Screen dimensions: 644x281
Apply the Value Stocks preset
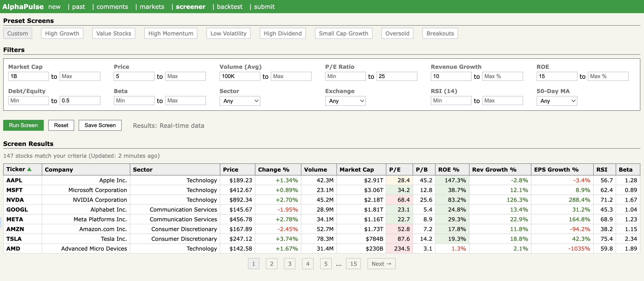point(114,33)
